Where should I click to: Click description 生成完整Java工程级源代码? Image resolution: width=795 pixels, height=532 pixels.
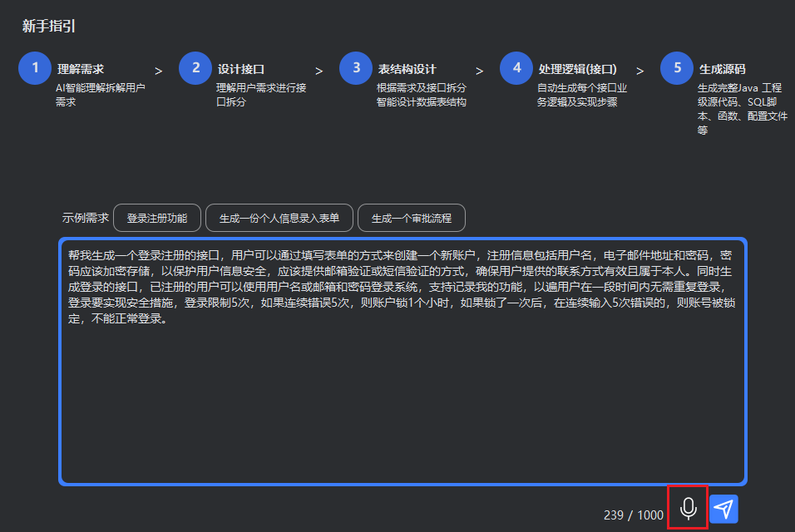743,109
